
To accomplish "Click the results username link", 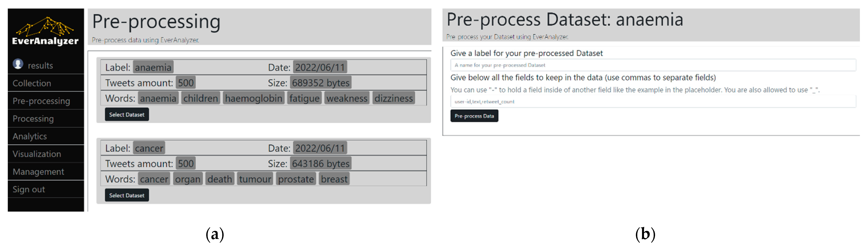I will 40,65.
